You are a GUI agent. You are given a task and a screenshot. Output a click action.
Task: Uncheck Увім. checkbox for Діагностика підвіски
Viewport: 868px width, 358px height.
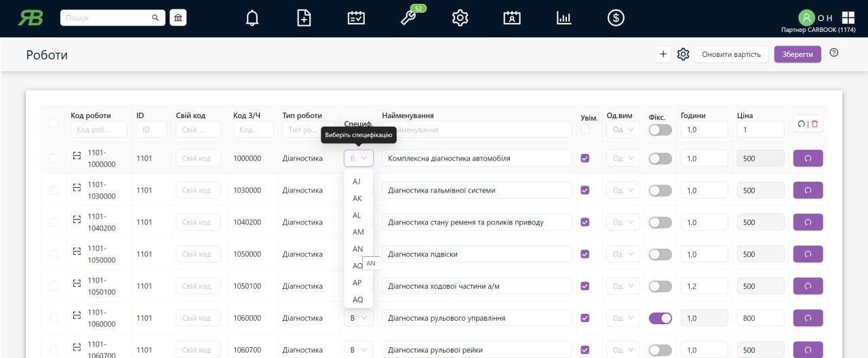[585, 254]
